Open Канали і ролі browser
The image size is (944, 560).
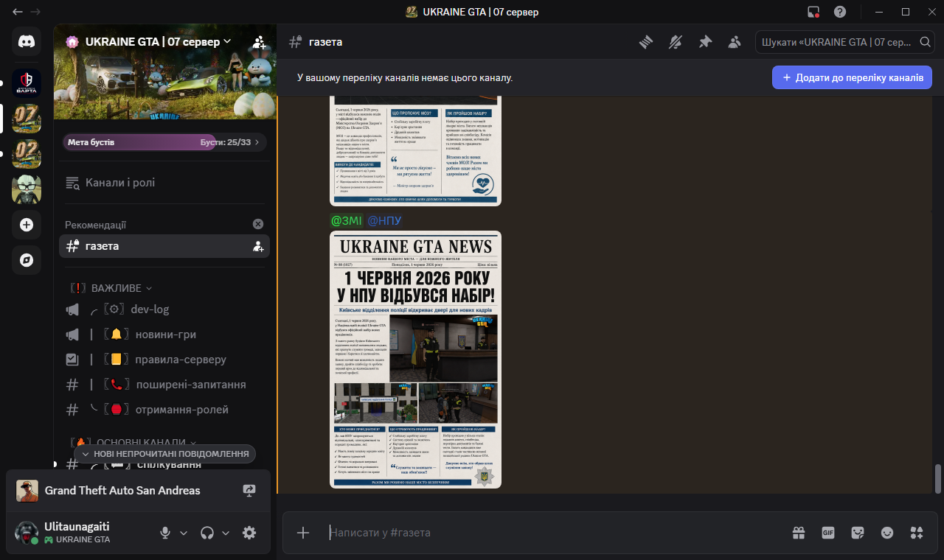pyautogui.click(x=164, y=183)
